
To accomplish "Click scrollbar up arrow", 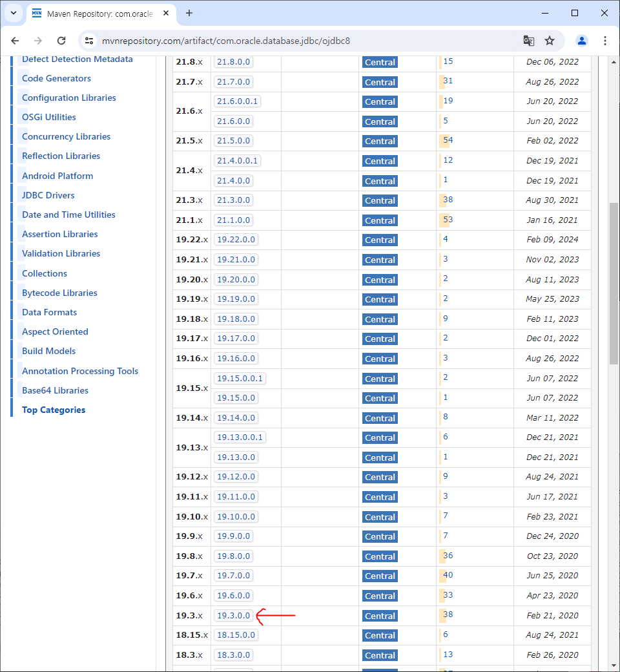I will coord(614,62).
